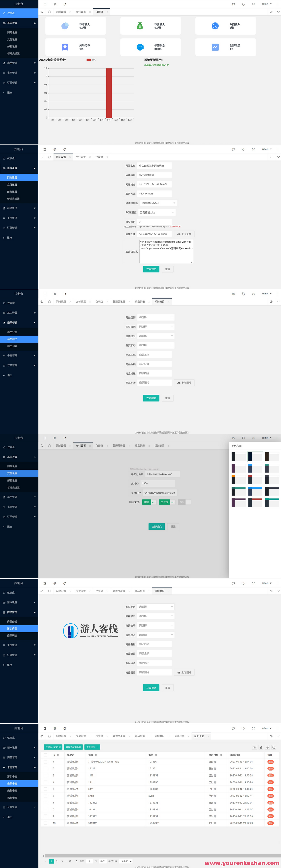Switch to the 全部订单 tab

click(x=179, y=736)
